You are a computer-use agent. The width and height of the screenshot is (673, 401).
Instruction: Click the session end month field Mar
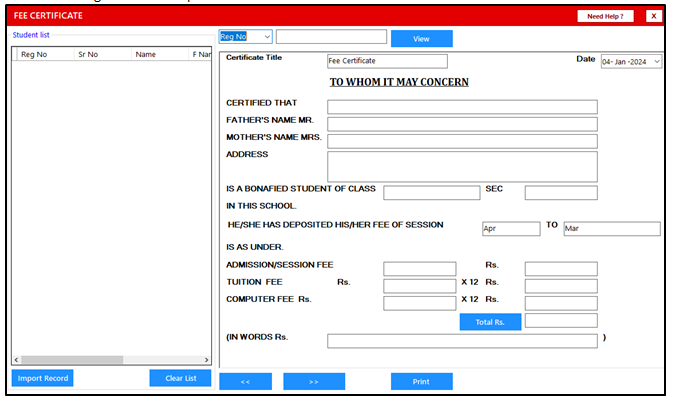612,229
